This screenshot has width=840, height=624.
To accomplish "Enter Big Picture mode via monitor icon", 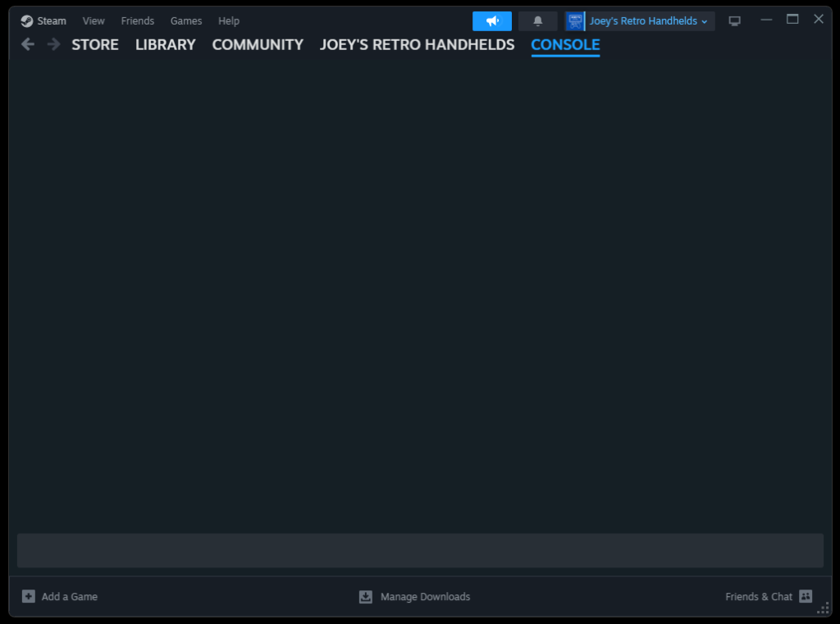I will point(734,21).
